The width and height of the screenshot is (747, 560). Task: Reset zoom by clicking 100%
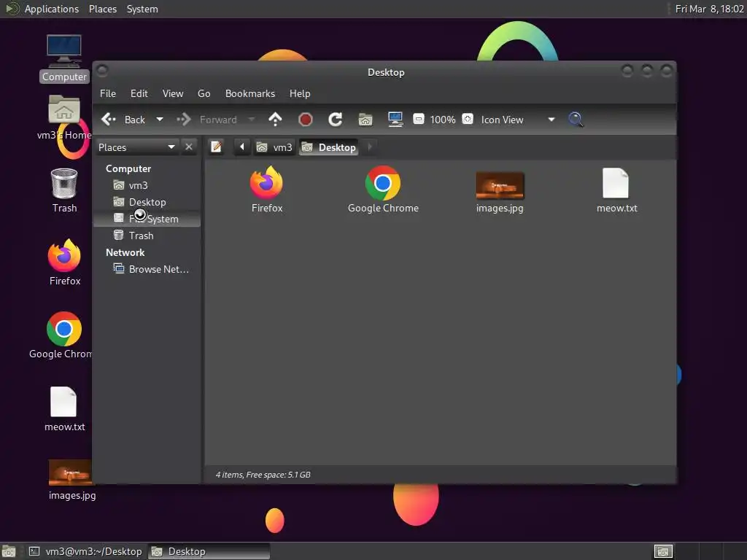tap(443, 120)
